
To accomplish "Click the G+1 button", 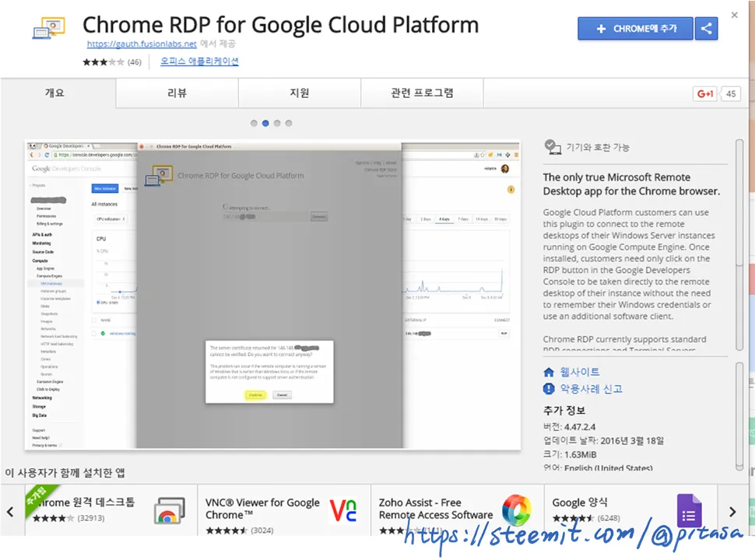I will point(704,94).
